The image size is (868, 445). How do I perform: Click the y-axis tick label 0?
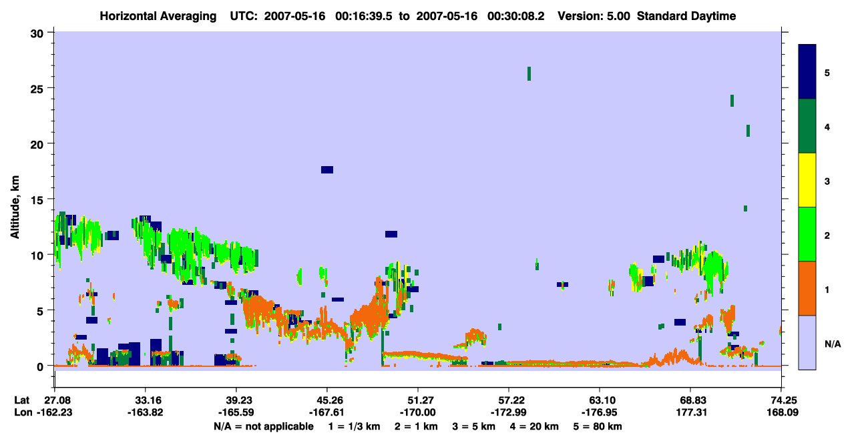coord(41,366)
